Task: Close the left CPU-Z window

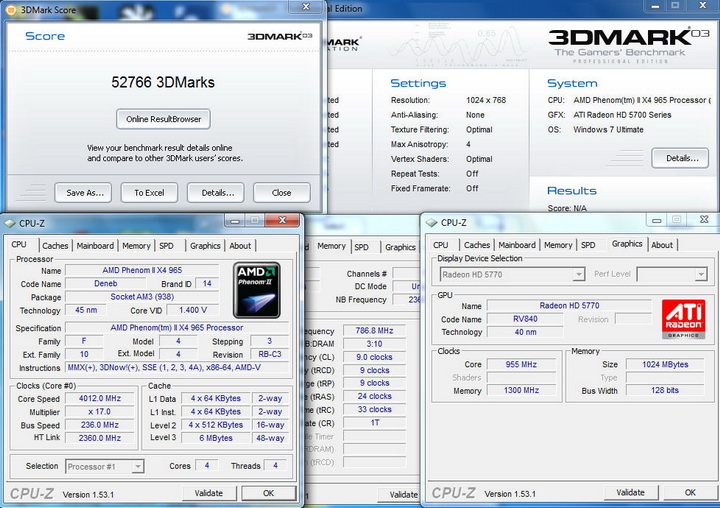Action: pyautogui.click(x=282, y=220)
